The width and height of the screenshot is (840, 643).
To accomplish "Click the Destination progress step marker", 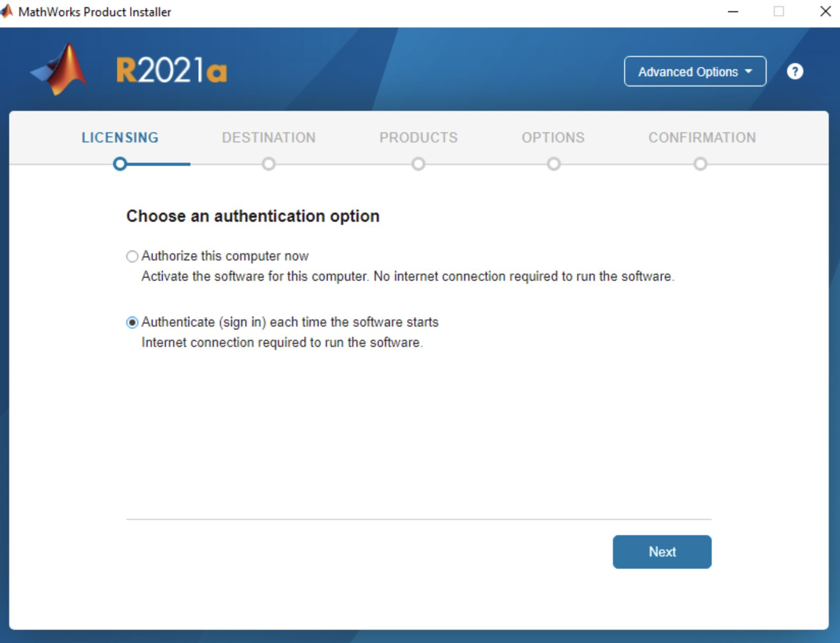I will (269, 164).
